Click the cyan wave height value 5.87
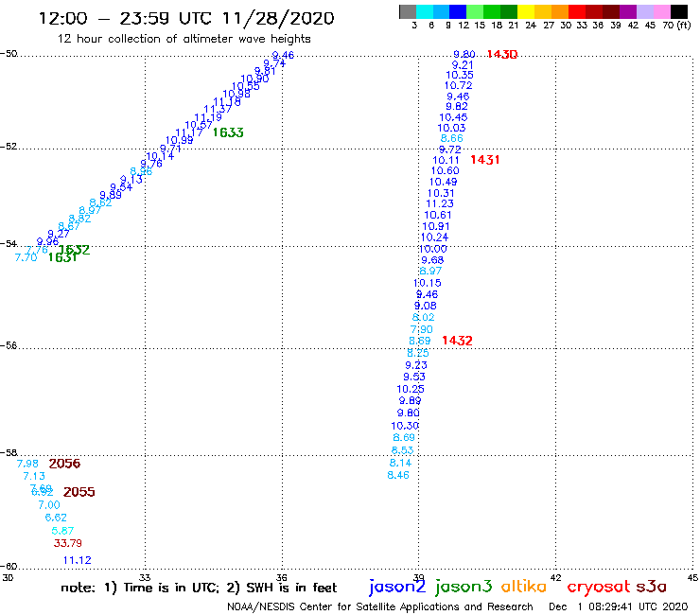The width and height of the screenshot is (700, 615). 62,531
